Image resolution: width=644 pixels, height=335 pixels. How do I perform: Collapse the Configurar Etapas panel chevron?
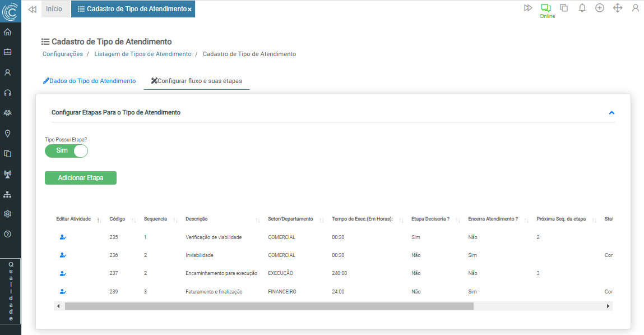tap(611, 113)
